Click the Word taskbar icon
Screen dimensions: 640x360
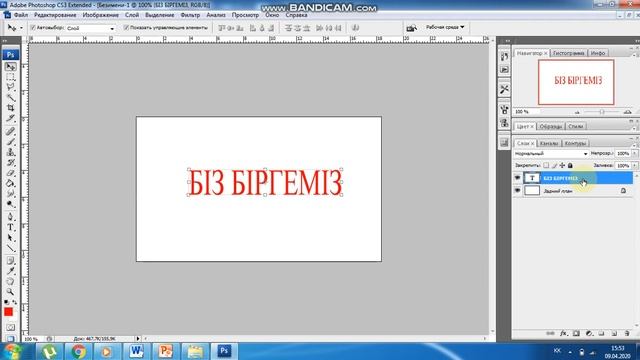(x=136, y=351)
